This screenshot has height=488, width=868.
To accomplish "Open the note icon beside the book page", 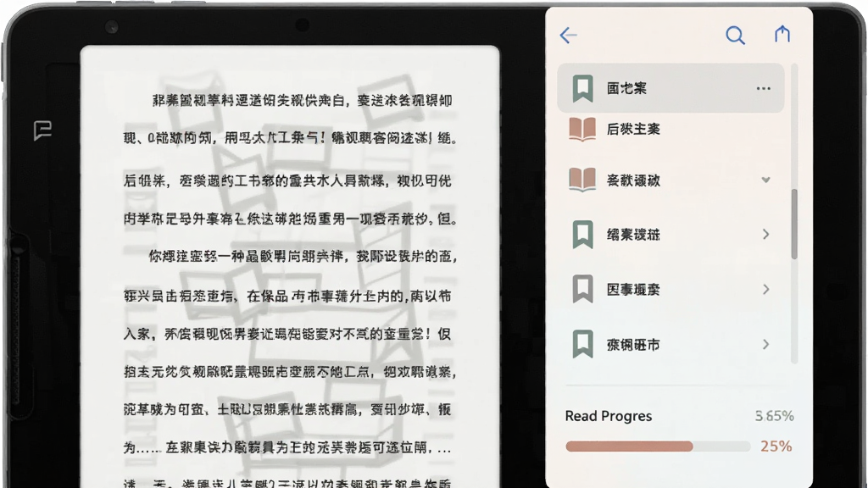I will point(42,130).
